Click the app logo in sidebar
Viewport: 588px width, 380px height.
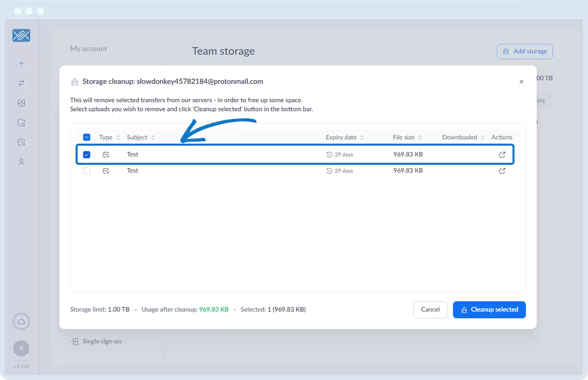[x=21, y=35]
